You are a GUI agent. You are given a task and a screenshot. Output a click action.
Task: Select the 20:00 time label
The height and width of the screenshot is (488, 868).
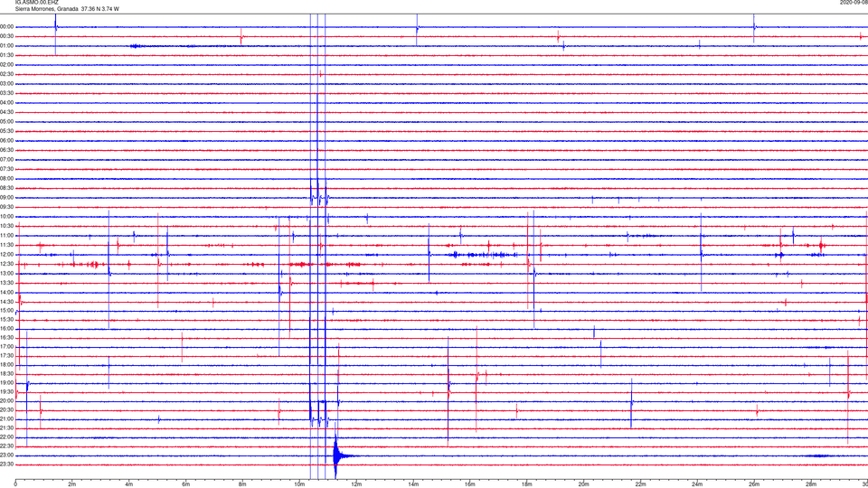coord(7,401)
